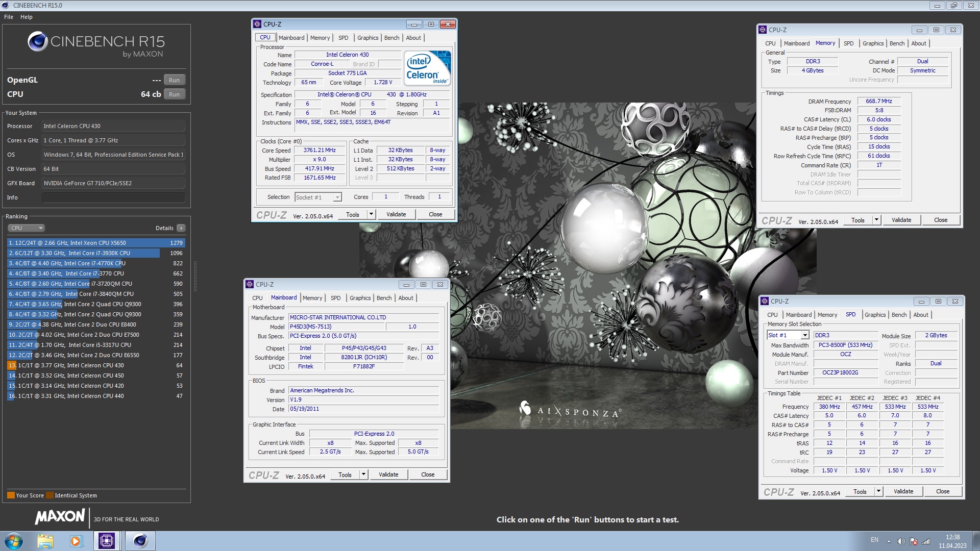Screen dimensions: 980x551
Task: Click the volume speaker tray icon
Action: [x=901, y=541]
